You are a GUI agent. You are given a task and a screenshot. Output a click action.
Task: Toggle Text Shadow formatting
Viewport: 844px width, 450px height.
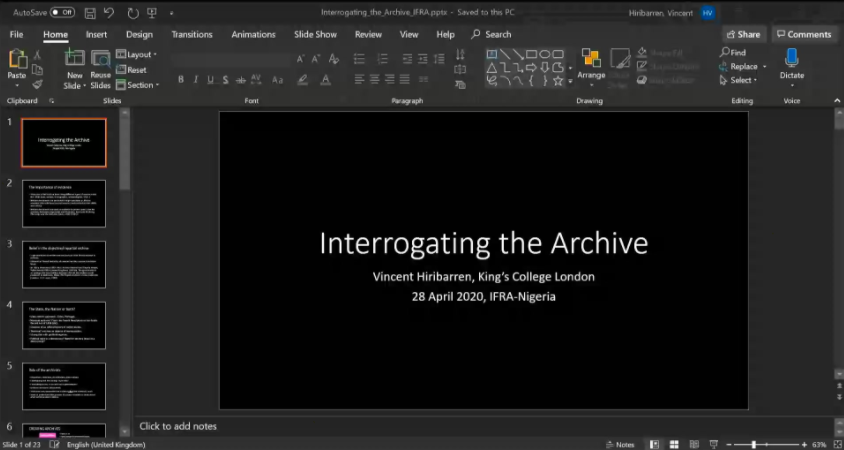click(x=225, y=80)
